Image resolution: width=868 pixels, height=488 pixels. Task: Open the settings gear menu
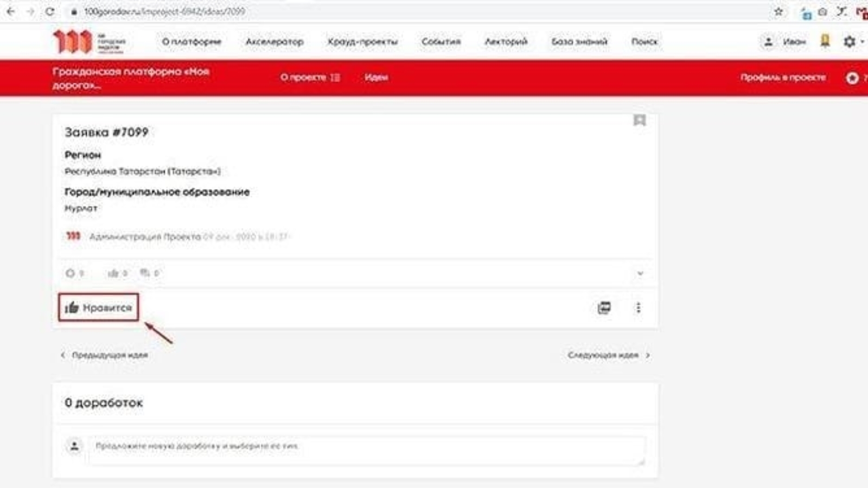point(850,41)
